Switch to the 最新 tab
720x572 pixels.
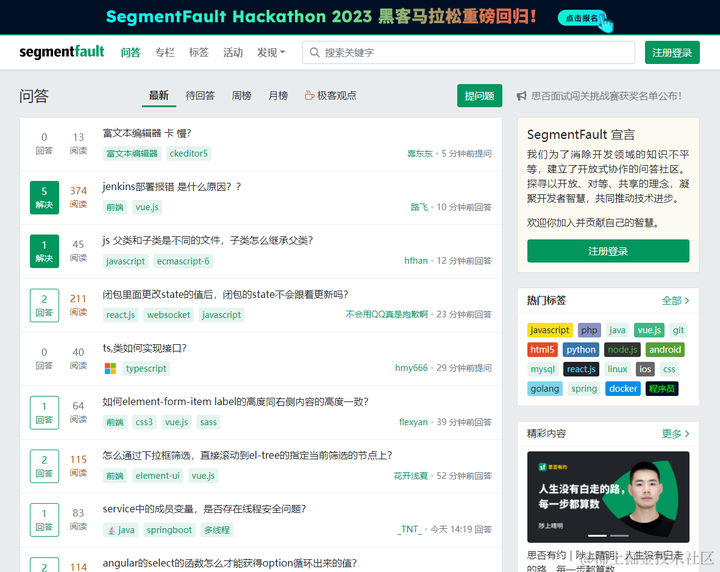click(x=159, y=95)
